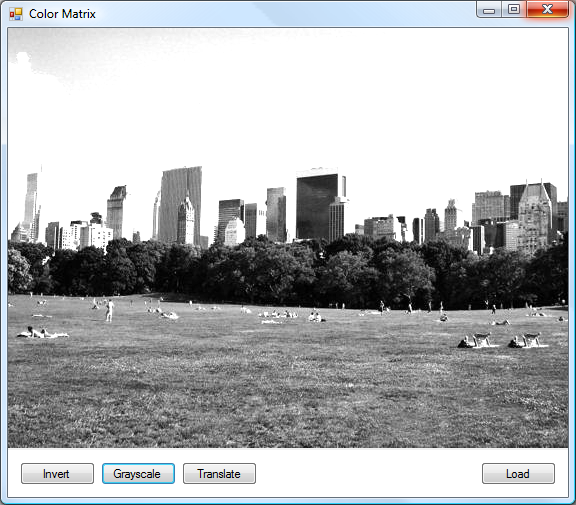
Task: Open an image with Load
Action: point(518,473)
